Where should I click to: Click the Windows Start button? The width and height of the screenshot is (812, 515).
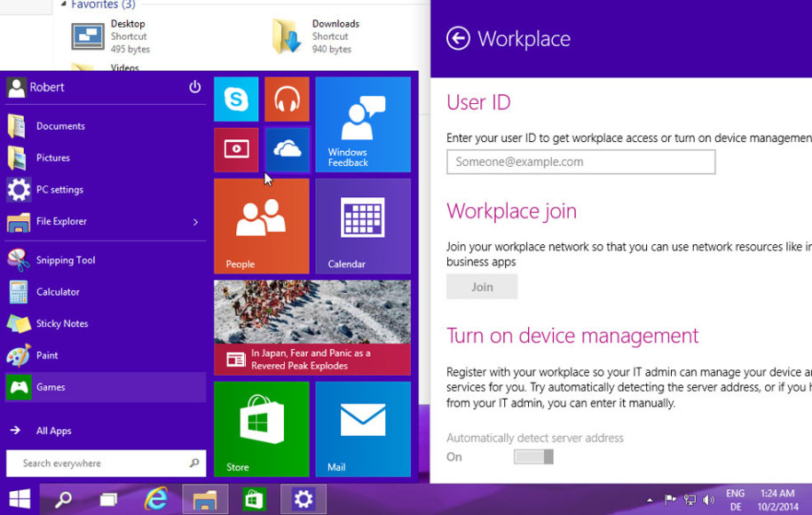[20, 499]
